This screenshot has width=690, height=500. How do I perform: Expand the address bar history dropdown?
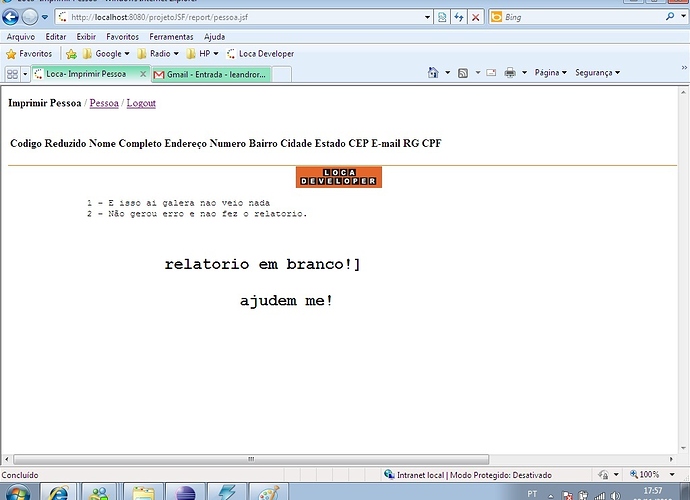point(427,17)
